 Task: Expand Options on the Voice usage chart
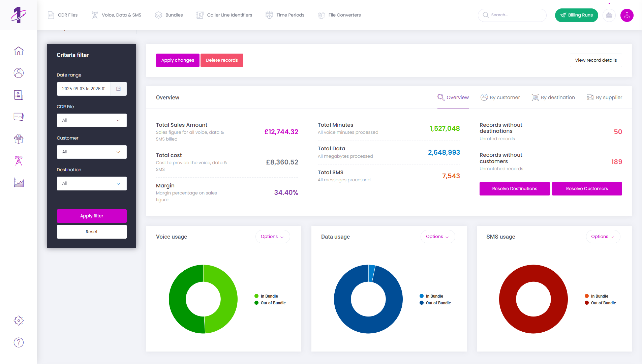[x=272, y=236]
